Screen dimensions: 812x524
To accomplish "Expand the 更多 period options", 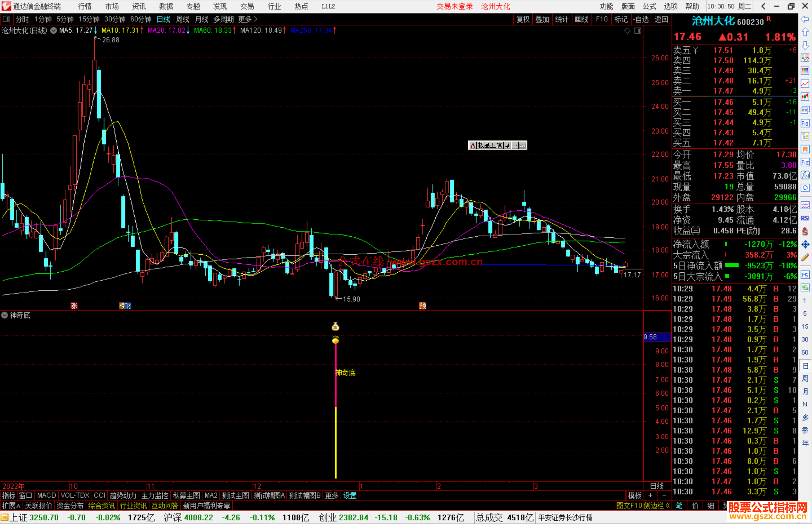I will tap(248, 19).
